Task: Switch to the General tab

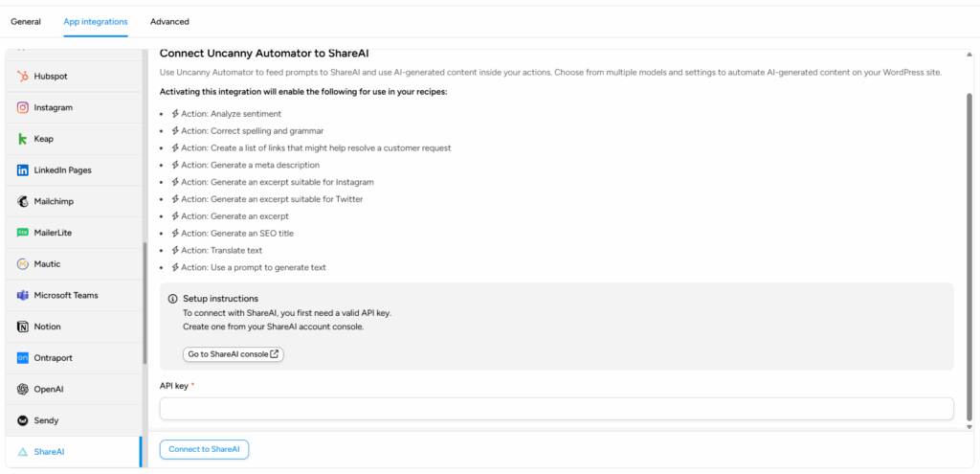Action: [x=26, y=21]
